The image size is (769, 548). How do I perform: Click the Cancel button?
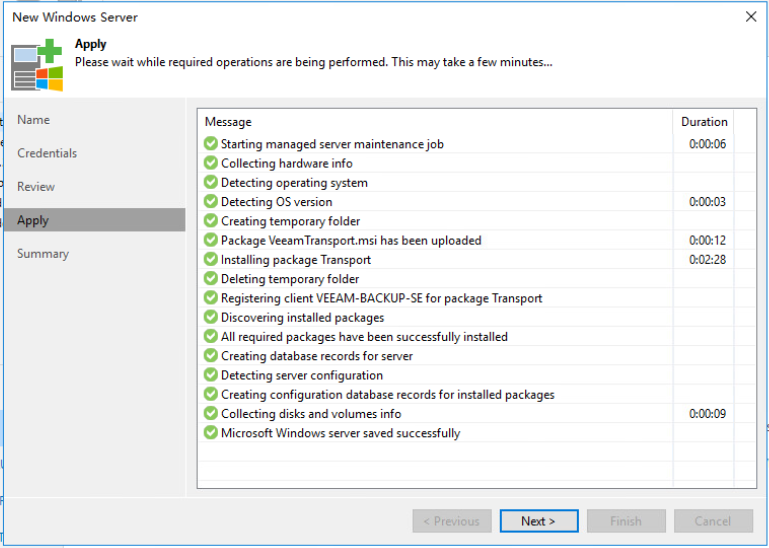click(713, 521)
